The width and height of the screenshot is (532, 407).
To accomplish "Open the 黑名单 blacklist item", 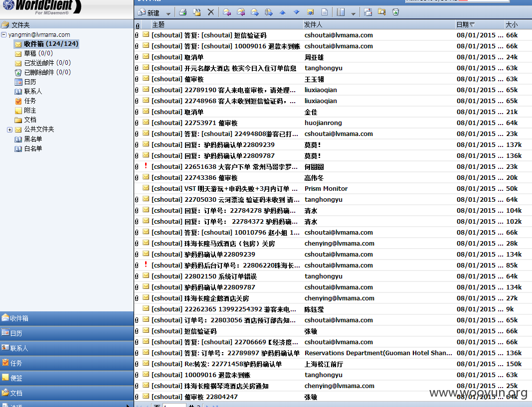I will [28, 139].
